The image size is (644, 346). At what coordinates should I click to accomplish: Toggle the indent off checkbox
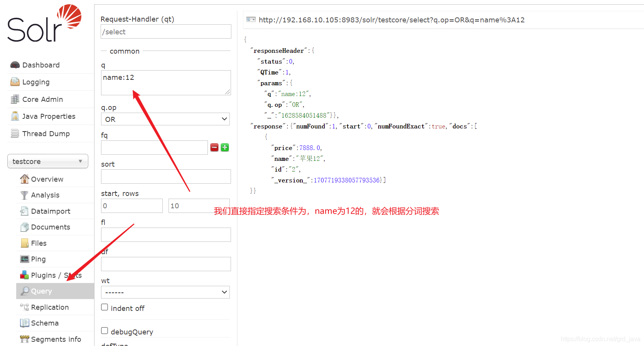[x=105, y=307]
